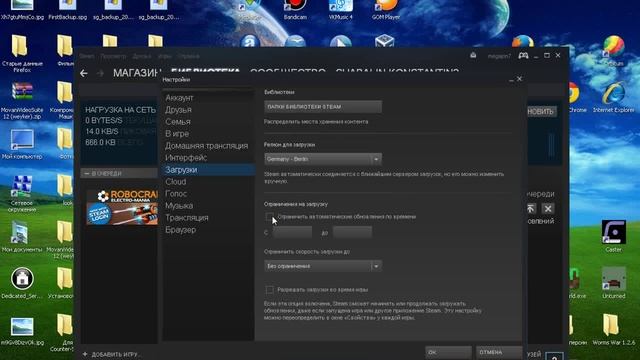Confirm settings with OK button
Image resolution: width=640 pixels, height=360 pixels.
click(x=448, y=352)
